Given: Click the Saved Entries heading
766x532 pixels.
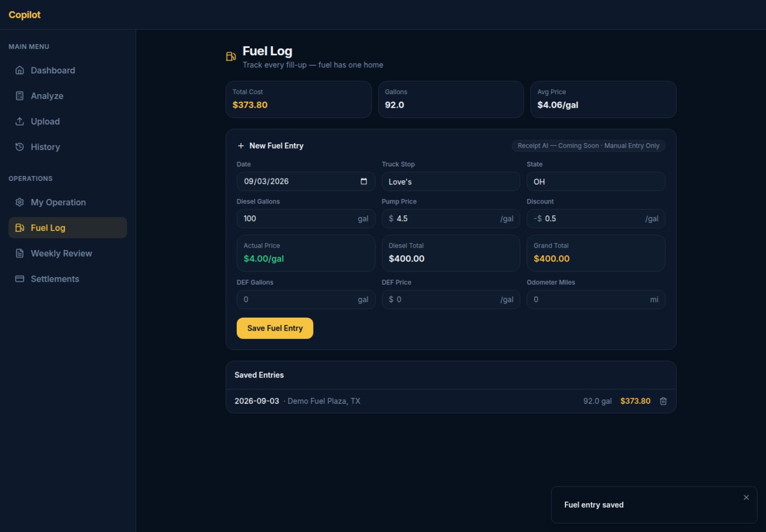Looking at the screenshot, I should (259, 375).
